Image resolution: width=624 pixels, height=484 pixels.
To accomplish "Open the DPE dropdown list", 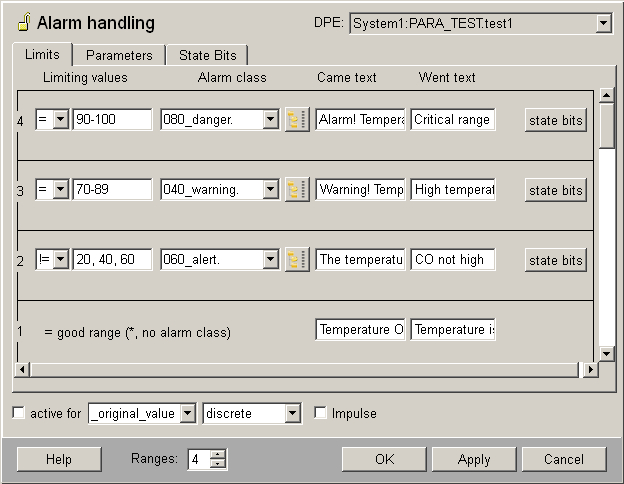I will pyautogui.click(x=603, y=23).
